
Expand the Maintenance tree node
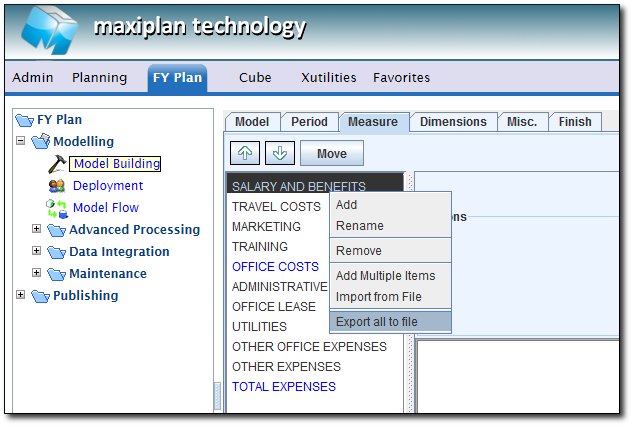[x=37, y=273]
